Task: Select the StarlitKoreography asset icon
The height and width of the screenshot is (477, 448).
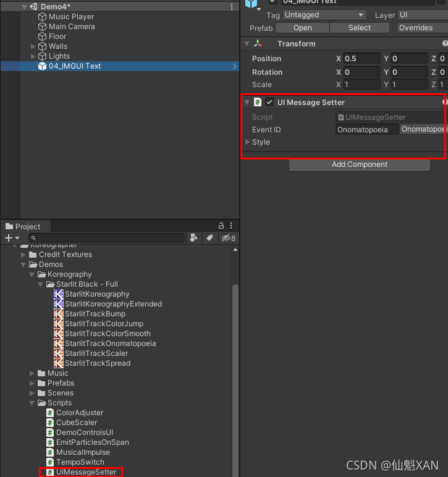Action: pyautogui.click(x=59, y=294)
